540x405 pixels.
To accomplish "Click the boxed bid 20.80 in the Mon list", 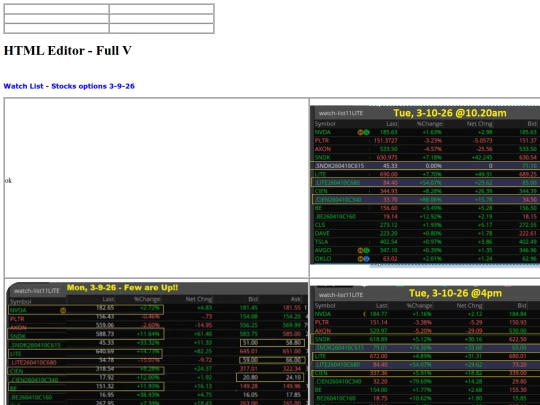I will click(250, 377).
